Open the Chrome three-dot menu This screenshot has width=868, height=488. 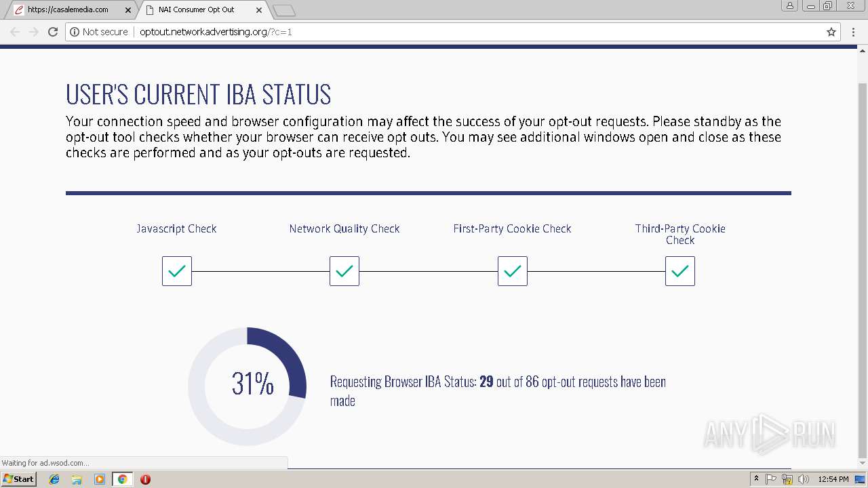coord(853,32)
